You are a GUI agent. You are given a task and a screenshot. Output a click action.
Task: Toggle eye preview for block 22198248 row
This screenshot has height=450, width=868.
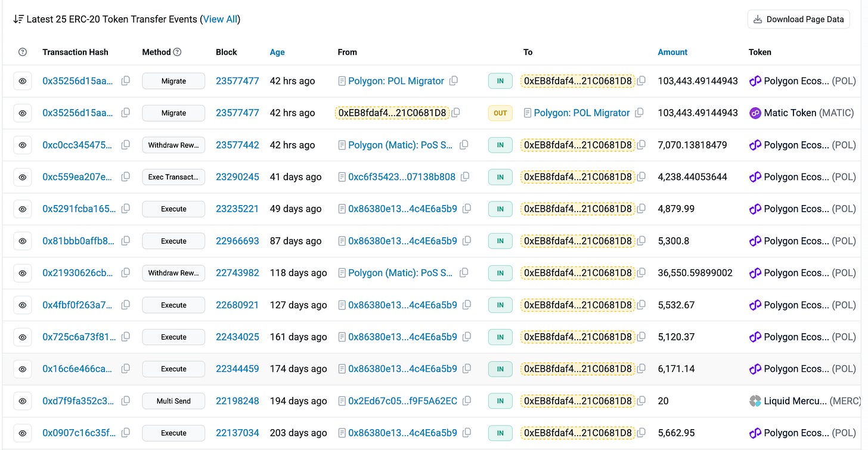[x=23, y=401]
